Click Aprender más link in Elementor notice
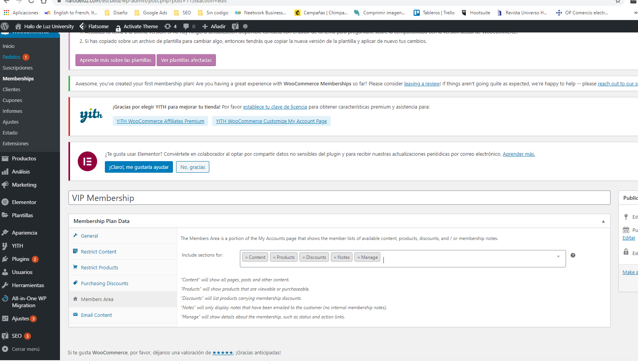 coord(519,154)
